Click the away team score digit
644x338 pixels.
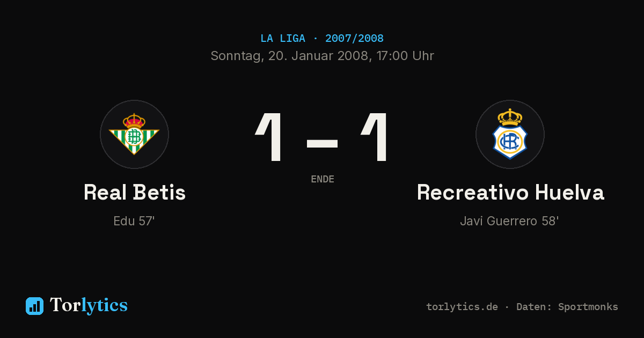(375, 137)
